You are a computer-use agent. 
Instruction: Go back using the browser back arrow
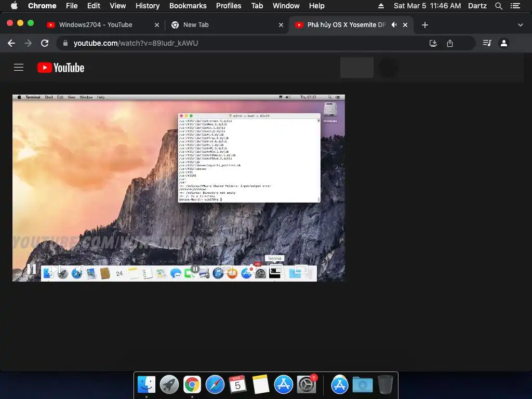pos(11,43)
